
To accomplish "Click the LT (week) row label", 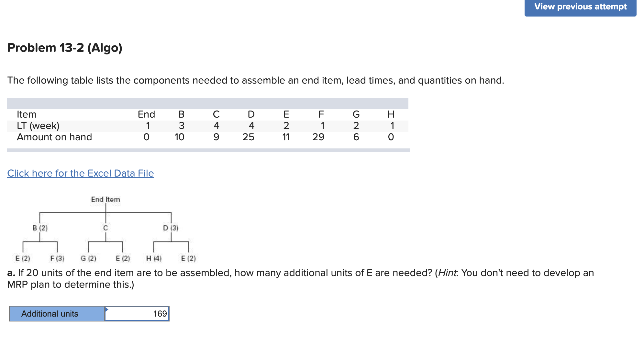I will tap(38, 125).
